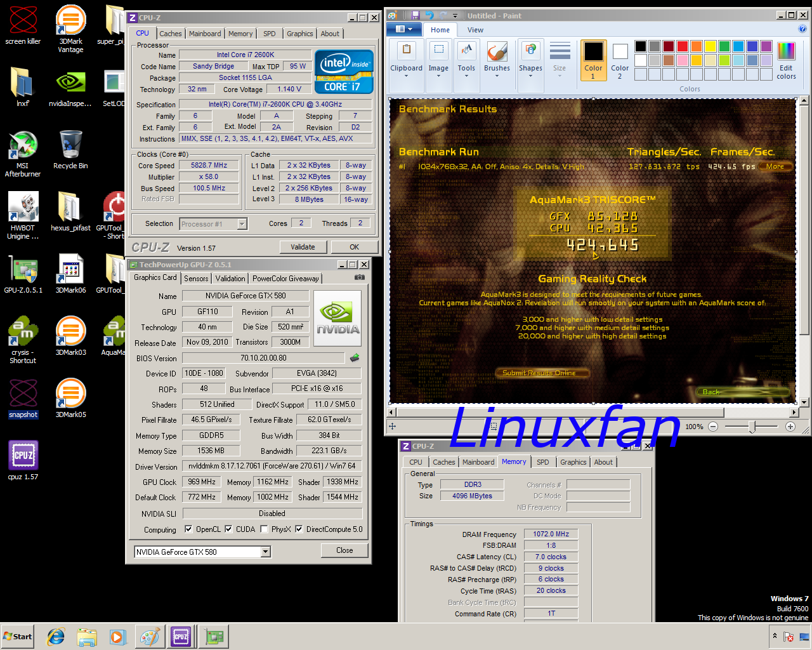The height and width of the screenshot is (650, 812).
Task: Click the Paint help question mark icon
Action: click(x=802, y=29)
